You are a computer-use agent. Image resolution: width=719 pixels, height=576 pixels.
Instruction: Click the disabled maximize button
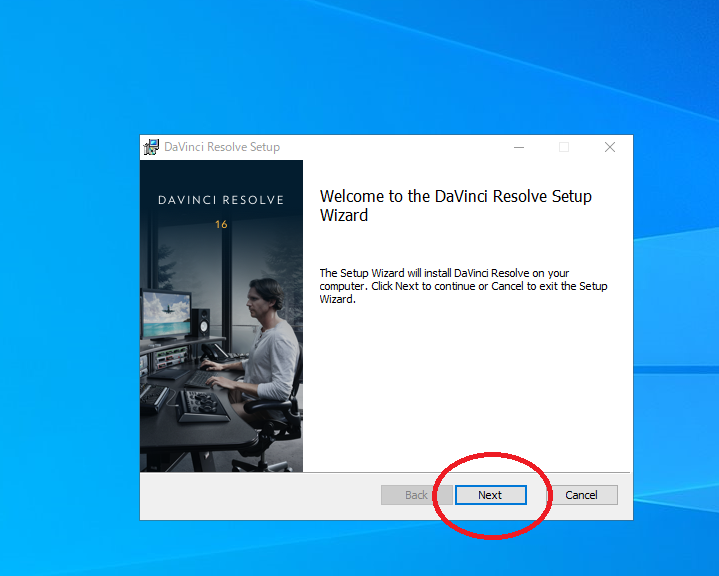(564, 147)
